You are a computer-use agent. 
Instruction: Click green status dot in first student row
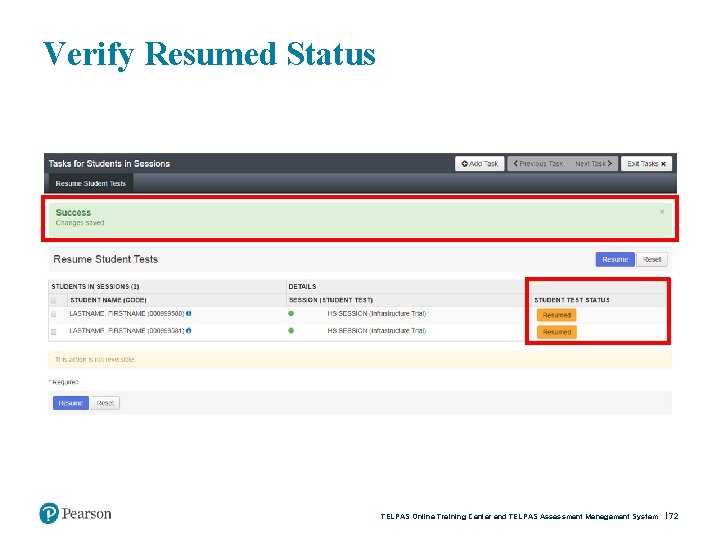click(x=291, y=314)
